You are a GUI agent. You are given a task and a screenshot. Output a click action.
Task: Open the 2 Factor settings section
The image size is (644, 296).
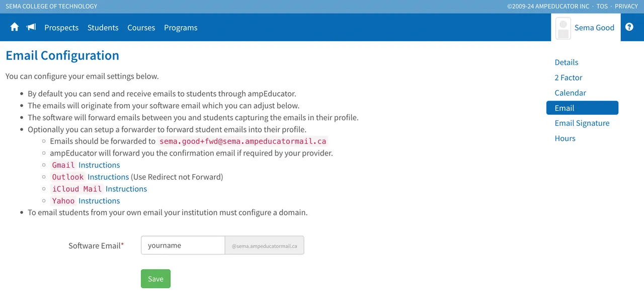coord(569,78)
